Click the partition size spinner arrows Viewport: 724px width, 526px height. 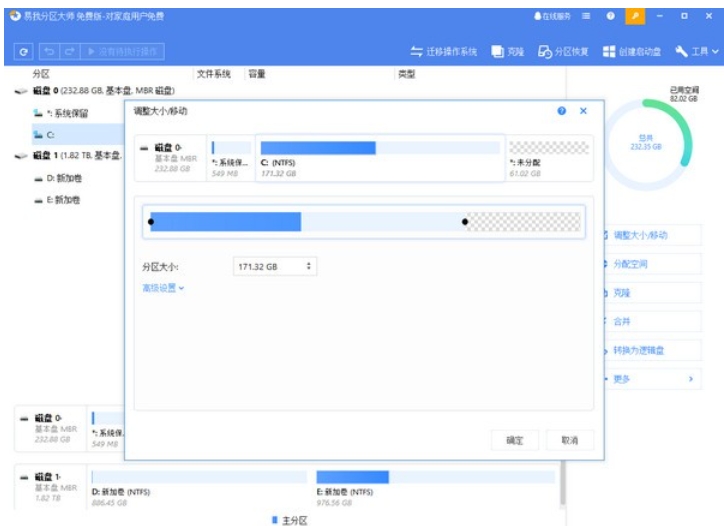click(308, 266)
